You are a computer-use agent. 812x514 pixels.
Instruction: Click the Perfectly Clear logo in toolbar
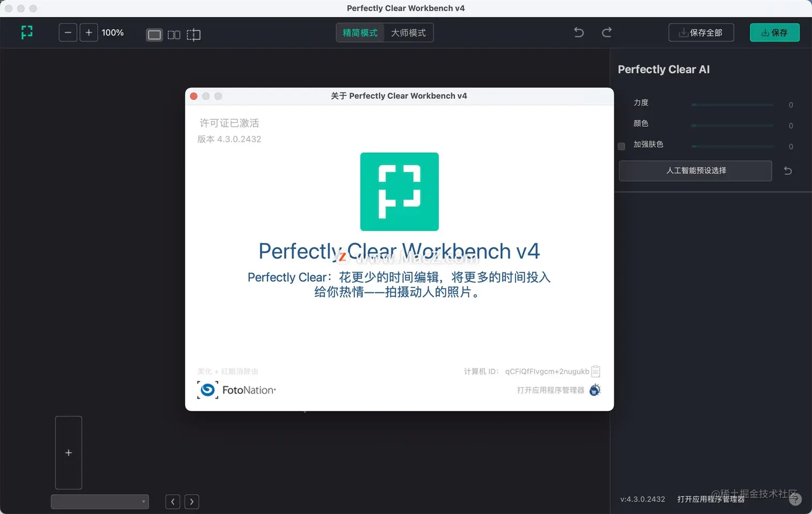(x=27, y=33)
